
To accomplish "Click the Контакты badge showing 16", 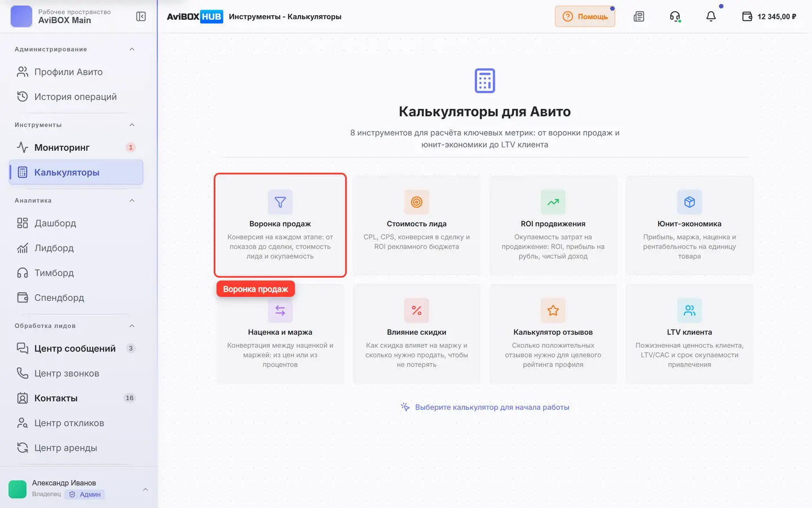I will (130, 398).
